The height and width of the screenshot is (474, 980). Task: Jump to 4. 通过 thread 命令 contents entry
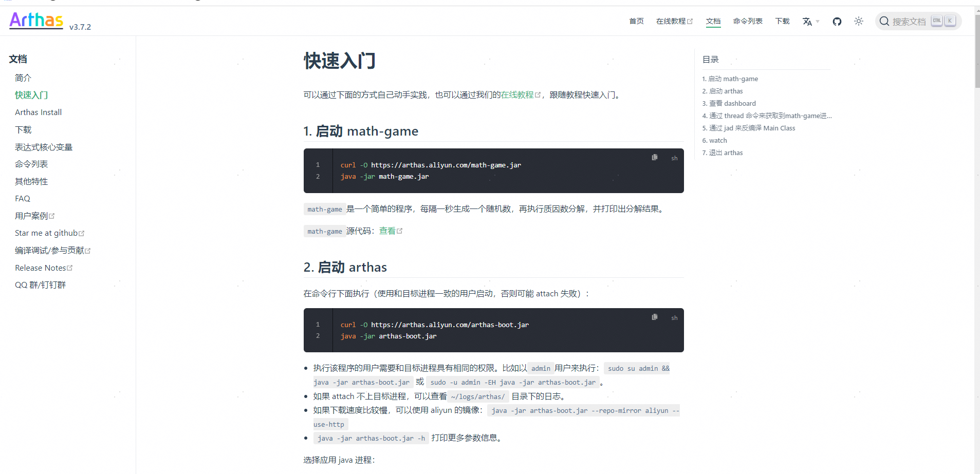tap(767, 116)
